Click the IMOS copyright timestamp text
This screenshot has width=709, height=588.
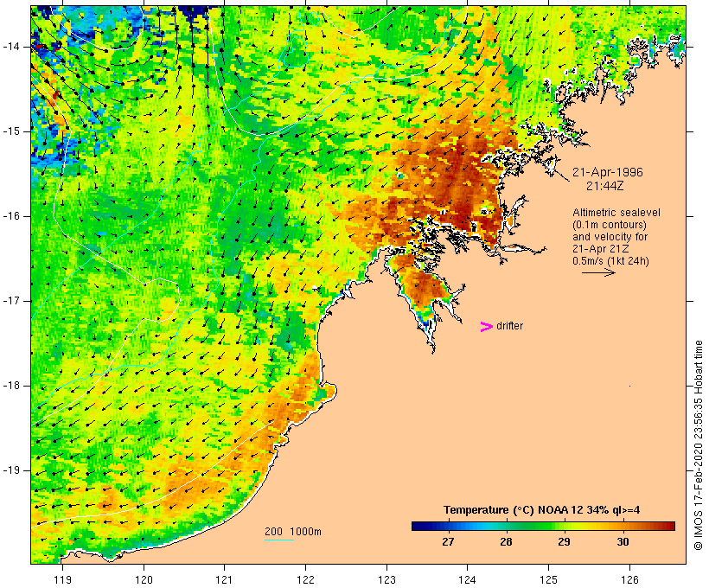(698, 445)
